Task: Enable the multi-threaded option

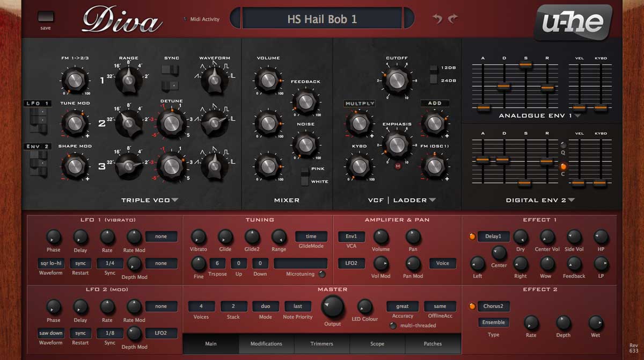Action: [393, 326]
